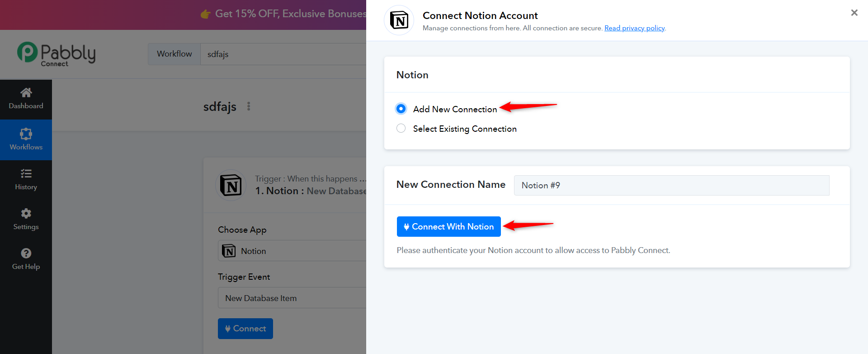This screenshot has height=354, width=868.
Task: Click the trigger step title Notion : New Database
Action: (311, 191)
